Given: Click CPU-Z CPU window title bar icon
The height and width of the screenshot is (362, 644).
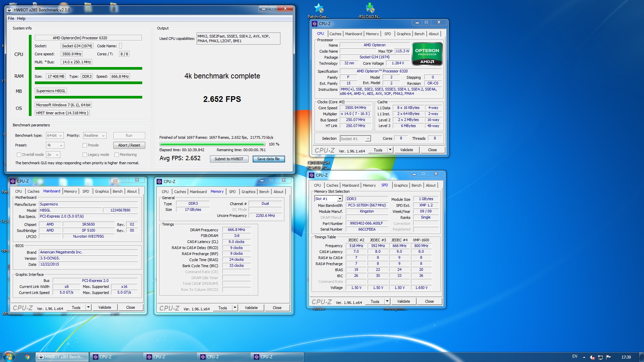Looking at the screenshot, I should point(315,24).
